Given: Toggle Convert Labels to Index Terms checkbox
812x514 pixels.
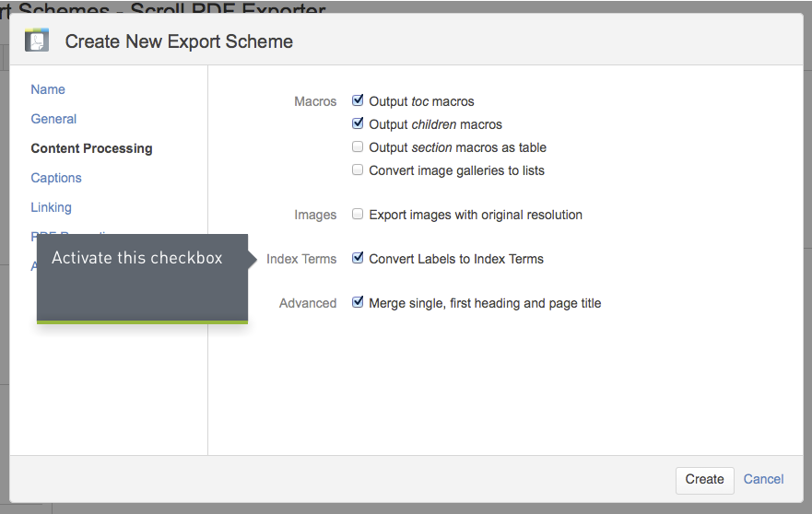Looking at the screenshot, I should coord(358,258).
